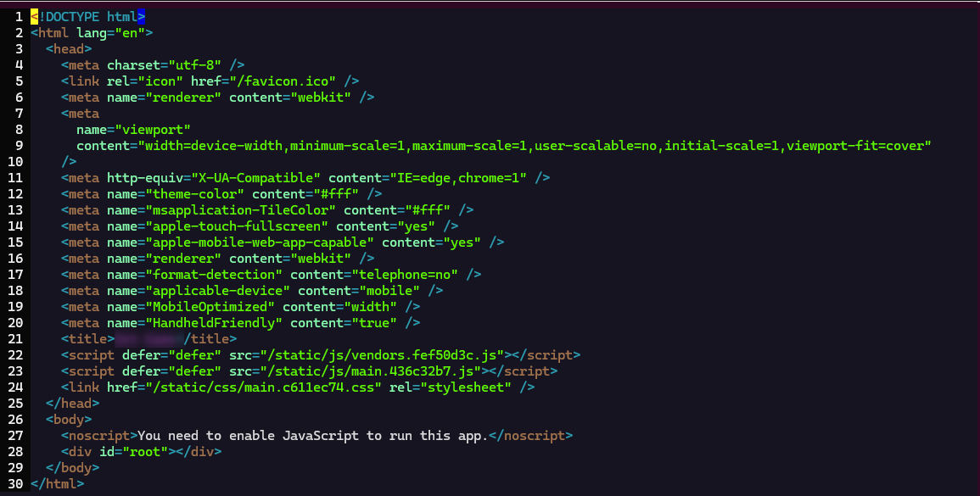
Task: Select the "stylesheet" rel value
Action: coord(467,387)
